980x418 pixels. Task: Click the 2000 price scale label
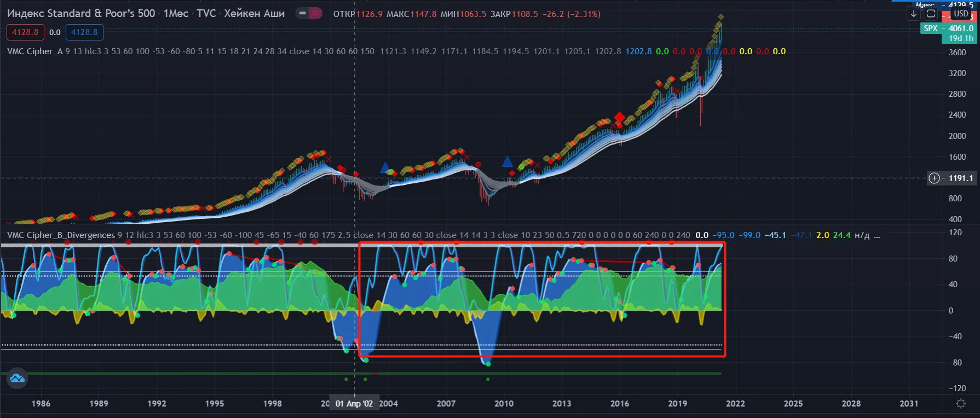958,136
